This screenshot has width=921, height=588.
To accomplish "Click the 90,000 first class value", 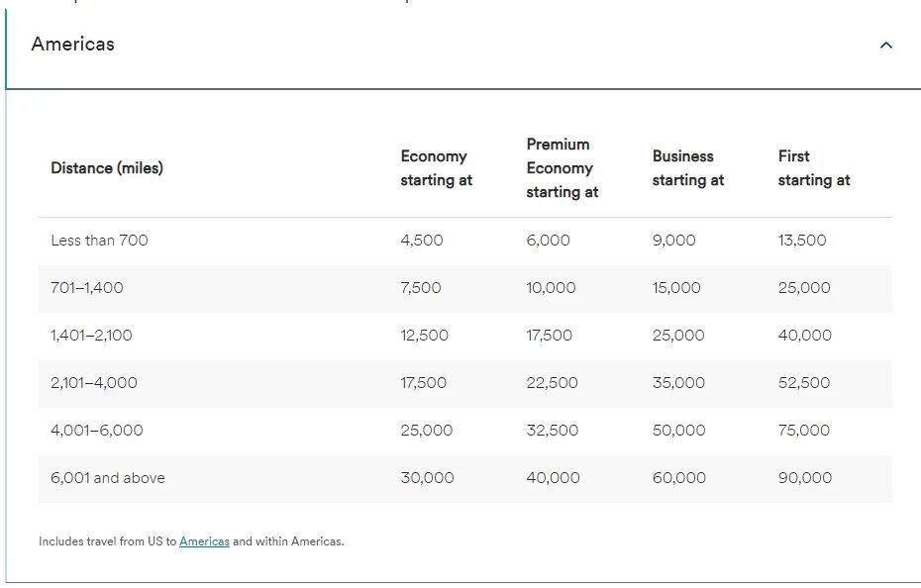I will coord(804,478).
